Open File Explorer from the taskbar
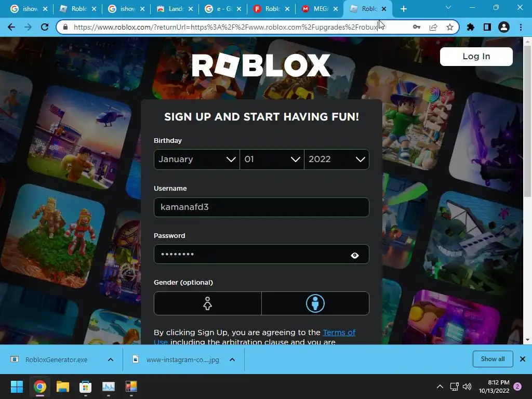Screen dimensions: 532x399 tap(63, 387)
